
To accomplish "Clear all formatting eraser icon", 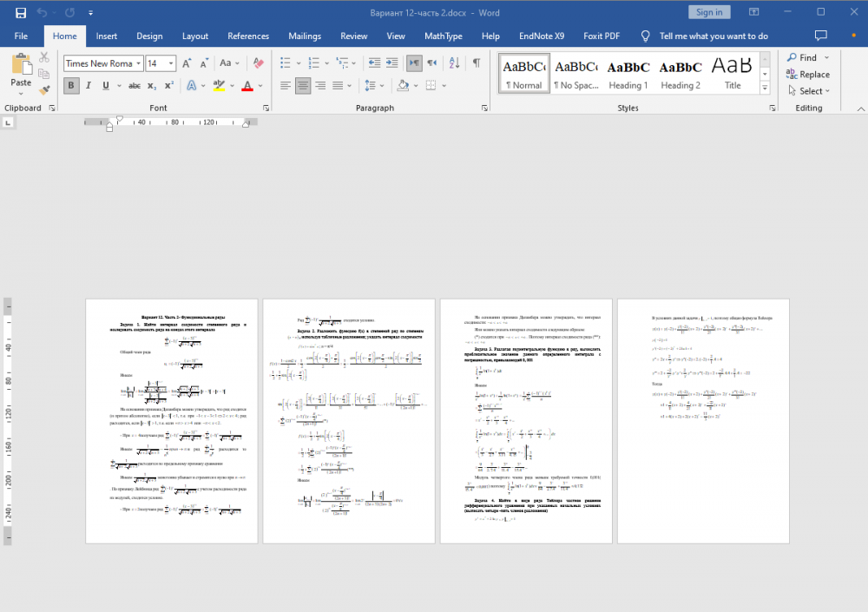I will point(258,63).
